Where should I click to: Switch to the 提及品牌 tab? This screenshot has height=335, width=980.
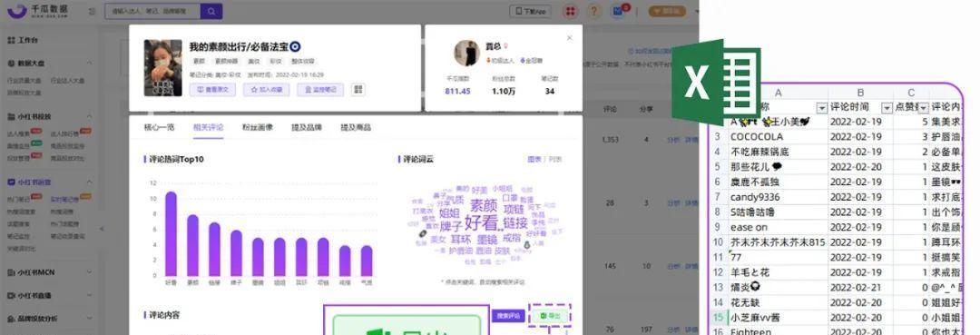tap(307, 127)
